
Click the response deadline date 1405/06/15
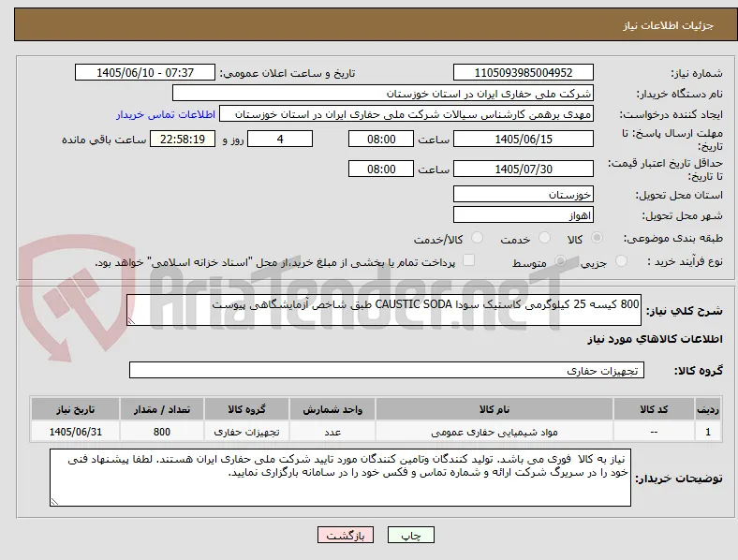click(524, 139)
